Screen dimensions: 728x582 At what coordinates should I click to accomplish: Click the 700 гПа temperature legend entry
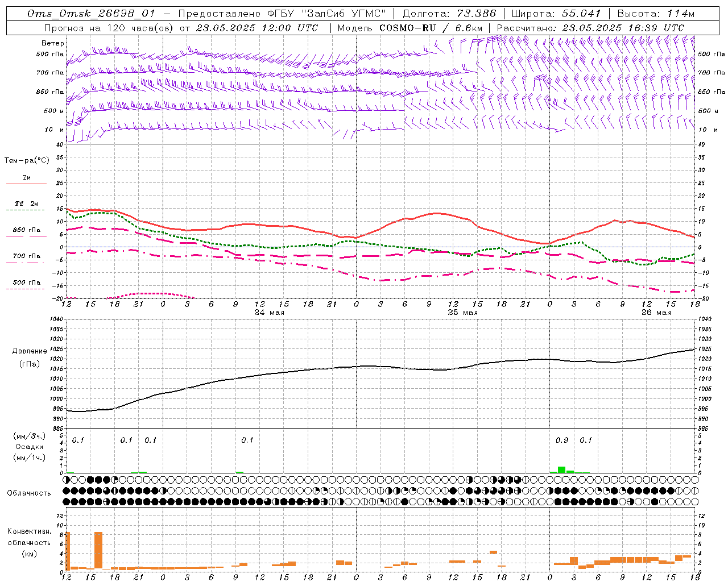click(x=27, y=256)
